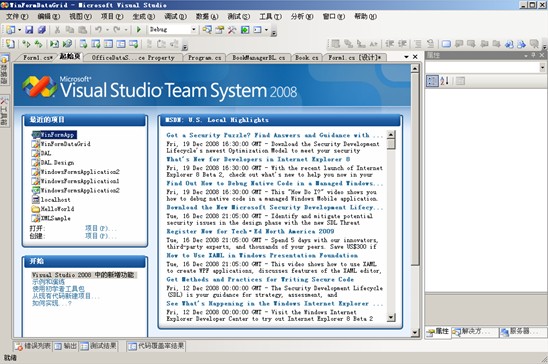Click the New Project toolbar icon
Viewport: 548px width, 364px height.
[11, 30]
